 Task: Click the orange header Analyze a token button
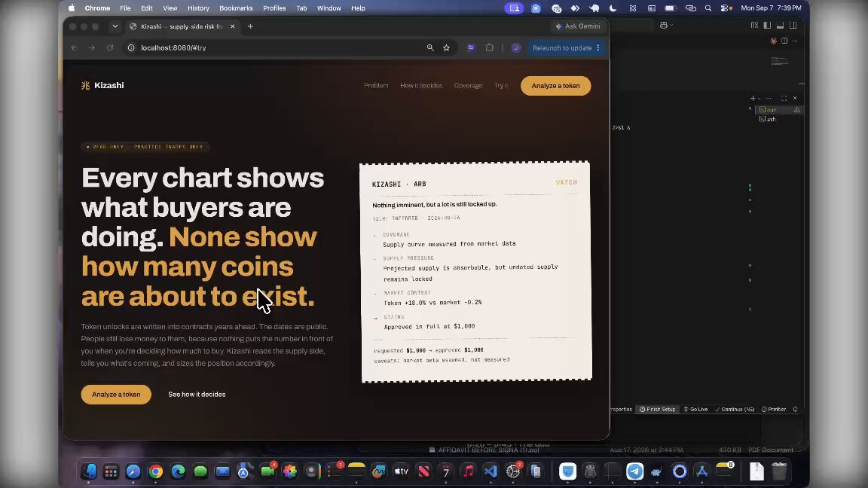point(556,86)
